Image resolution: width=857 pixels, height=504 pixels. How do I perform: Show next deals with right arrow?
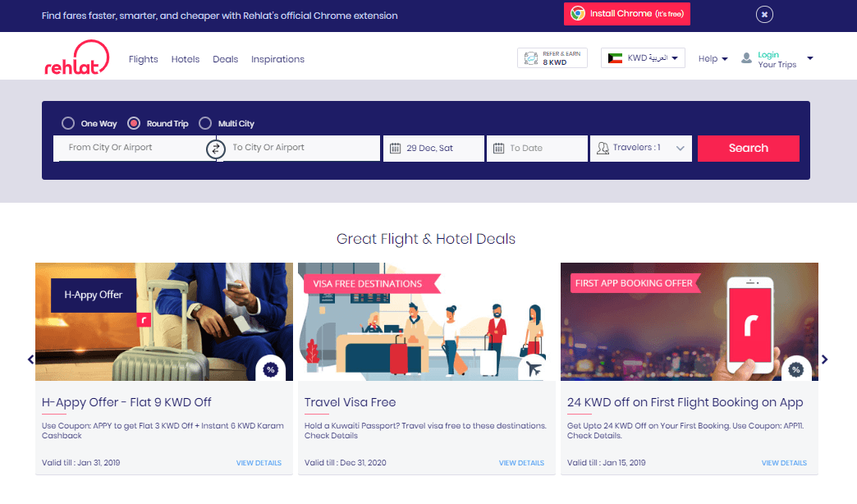coord(825,360)
